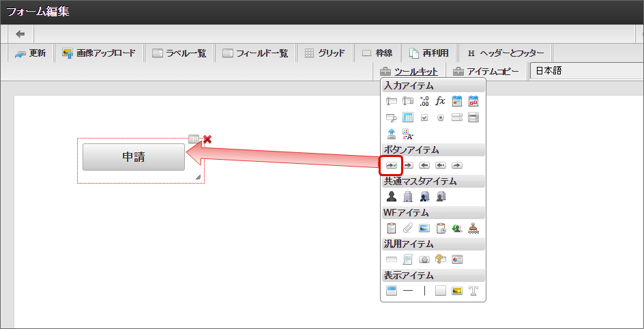The image size is (644, 329).
Task: Select the numeric .00 input item icon
Action: [424, 100]
